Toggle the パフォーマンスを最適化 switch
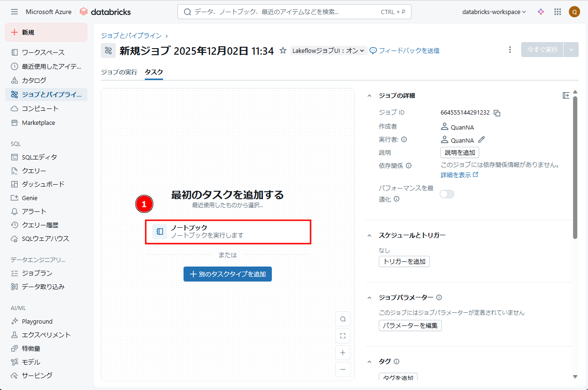Screen dimensions: 588x390 coord(447,194)
